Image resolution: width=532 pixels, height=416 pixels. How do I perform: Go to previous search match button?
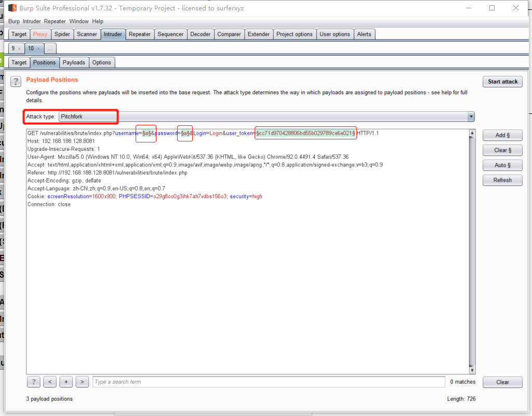[50, 382]
